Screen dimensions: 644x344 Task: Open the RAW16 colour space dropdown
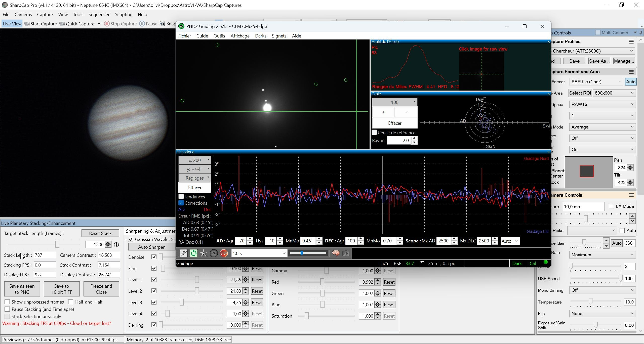click(x=602, y=104)
